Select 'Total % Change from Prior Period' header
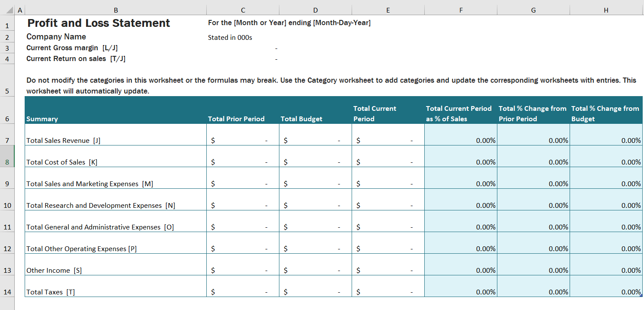Screen dimensions: 644x310 tap(534, 110)
